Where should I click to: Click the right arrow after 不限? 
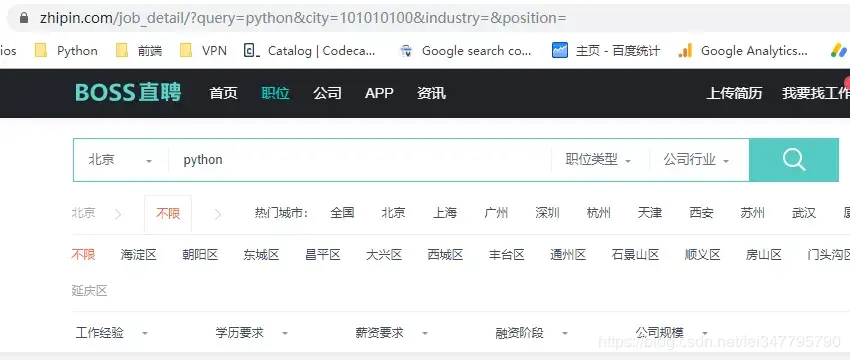tap(218, 214)
